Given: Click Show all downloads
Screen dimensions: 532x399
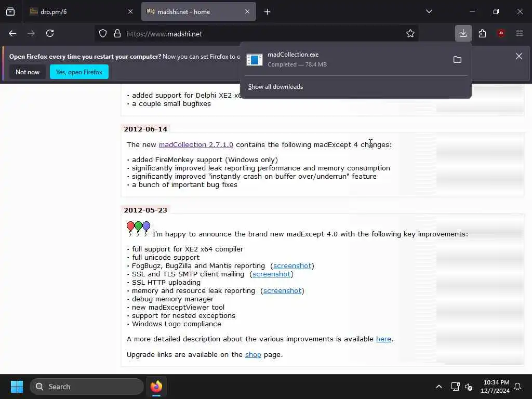Looking at the screenshot, I should pos(275,87).
